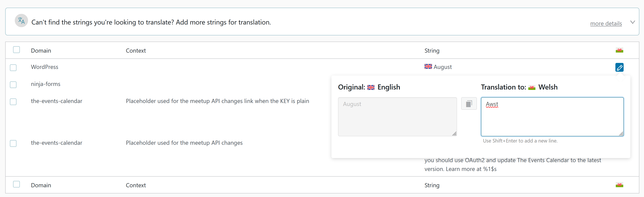Click 'Use Shift+Enter to add a new line' hint
This screenshot has height=197, width=644.
tap(520, 141)
